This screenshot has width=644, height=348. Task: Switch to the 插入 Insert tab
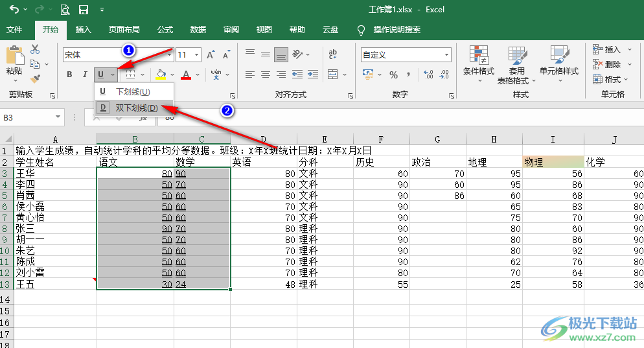84,30
